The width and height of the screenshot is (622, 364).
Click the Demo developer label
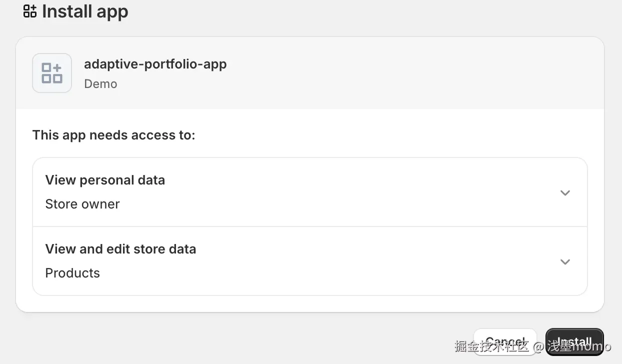pyautogui.click(x=100, y=84)
